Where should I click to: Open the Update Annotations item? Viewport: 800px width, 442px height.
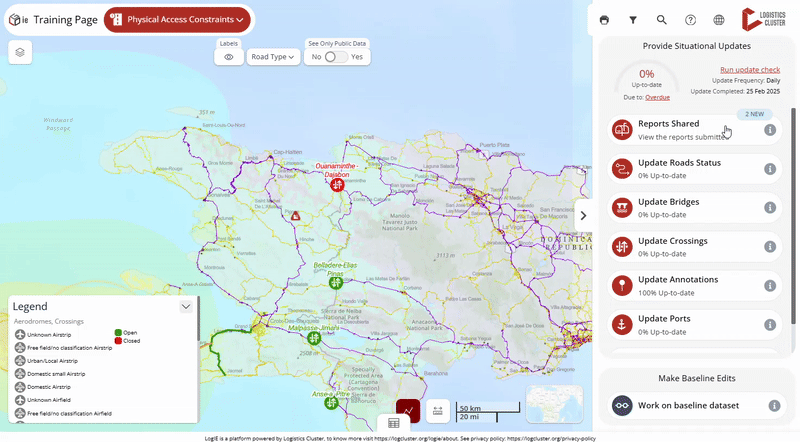click(x=694, y=286)
